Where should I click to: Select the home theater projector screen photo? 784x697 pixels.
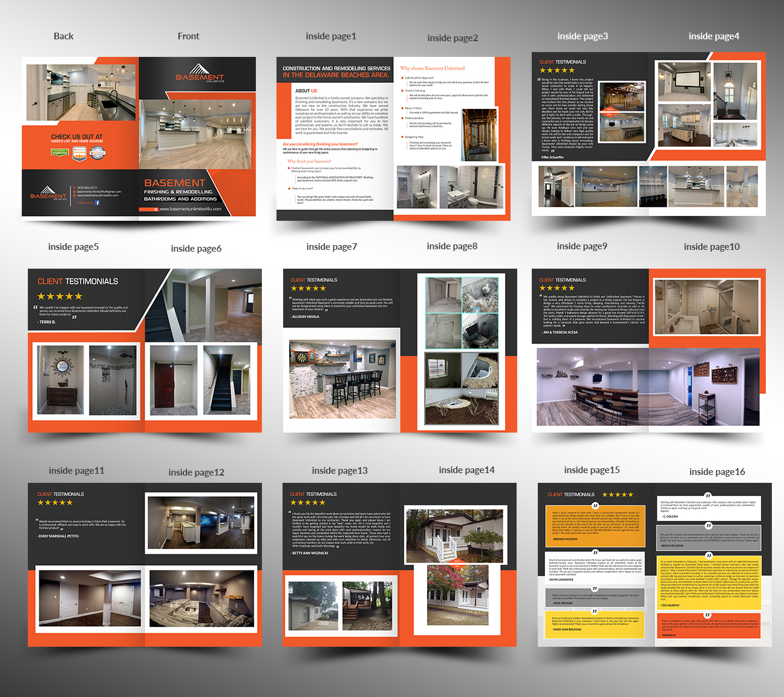(x=684, y=82)
